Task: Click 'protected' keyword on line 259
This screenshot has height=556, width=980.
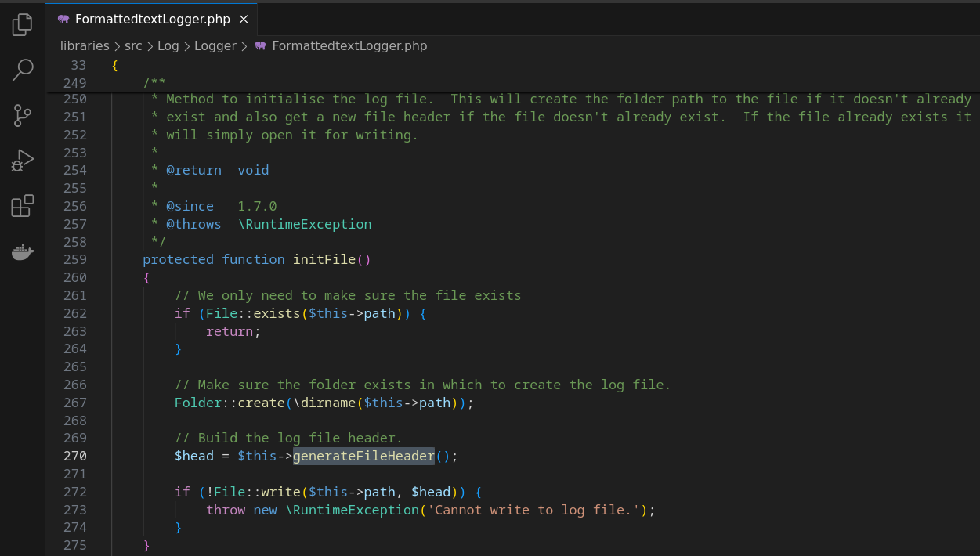Action: pyautogui.click(x=178, y=259)
